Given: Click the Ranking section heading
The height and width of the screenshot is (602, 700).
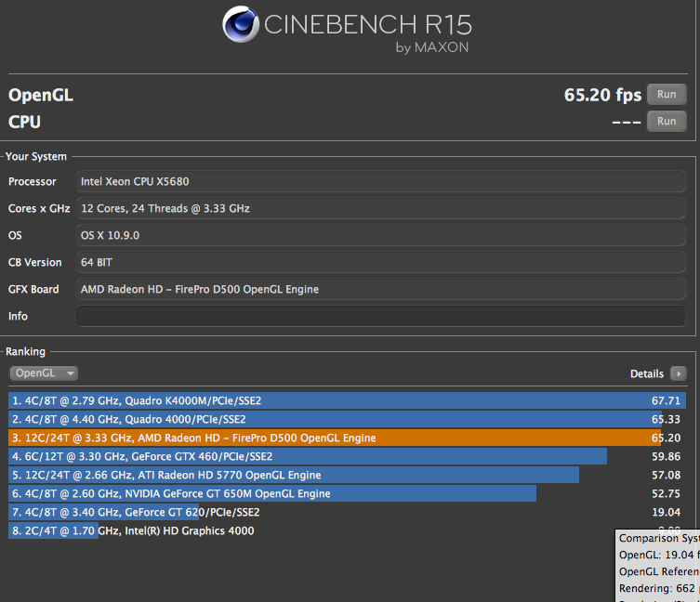Looking at the screenshot, I should coord(25,352).
